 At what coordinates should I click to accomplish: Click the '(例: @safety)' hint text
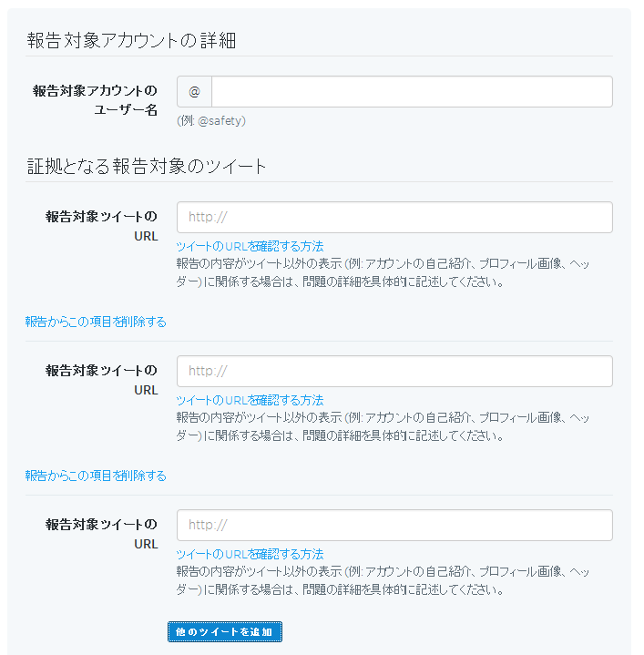coord(211,120)
